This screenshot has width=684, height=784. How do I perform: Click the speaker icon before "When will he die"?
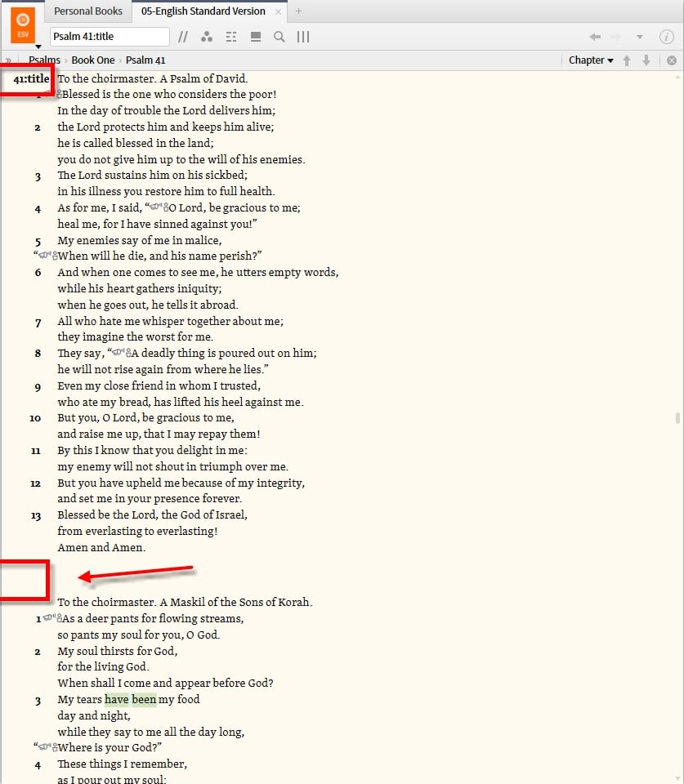(x=48, y=256)
